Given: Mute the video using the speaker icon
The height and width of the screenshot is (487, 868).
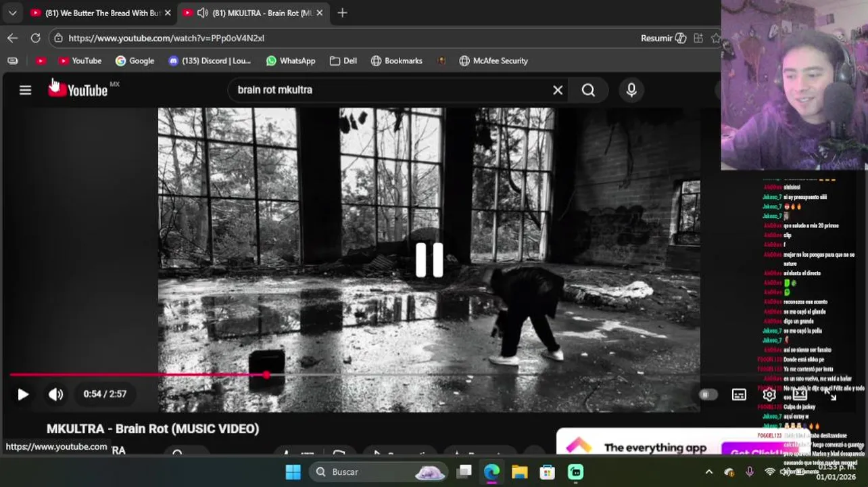Looking at the screenshot, I should point(55,394).
